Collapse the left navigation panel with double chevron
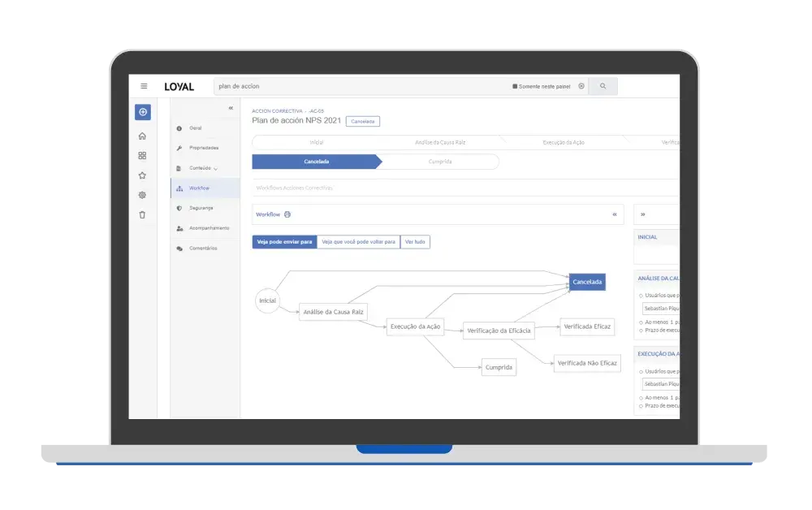The image size is (812, 510). point(231,108)
